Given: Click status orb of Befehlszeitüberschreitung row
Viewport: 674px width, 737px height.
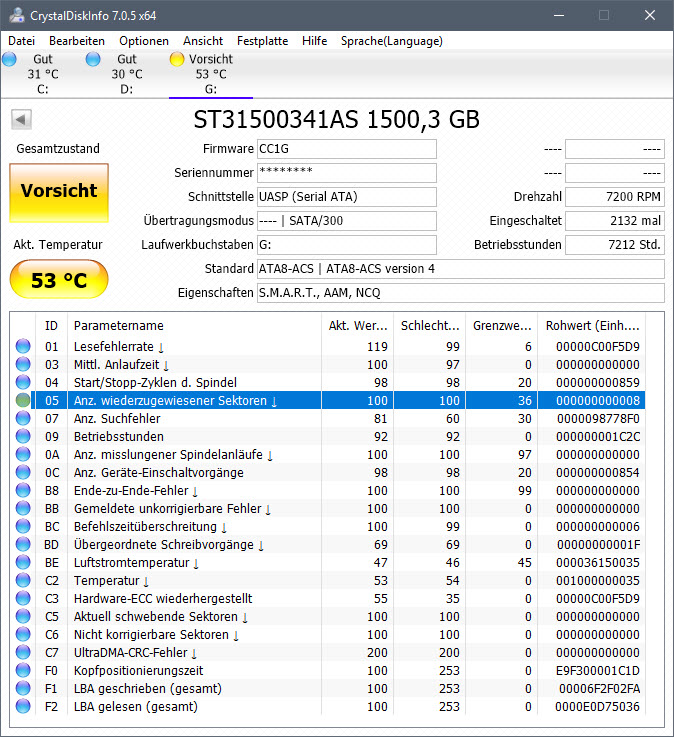Looking at the screenshot, I should [x=23, y=526].
